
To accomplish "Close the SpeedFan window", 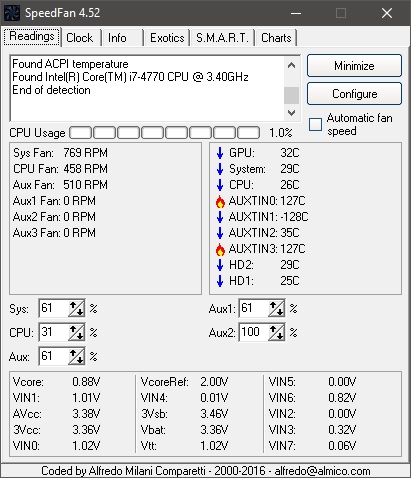I will (x=387, y=13).
